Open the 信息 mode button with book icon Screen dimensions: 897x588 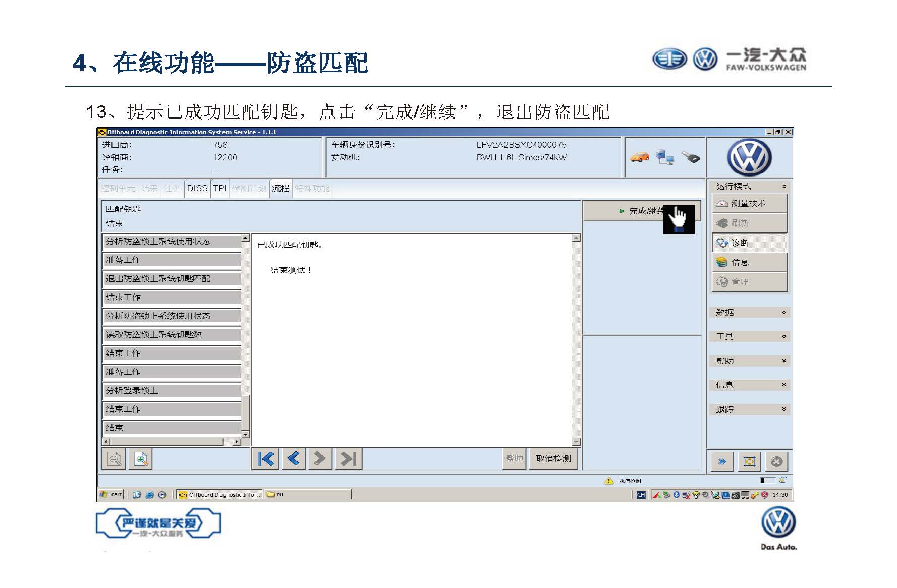(x=749, y=262)
